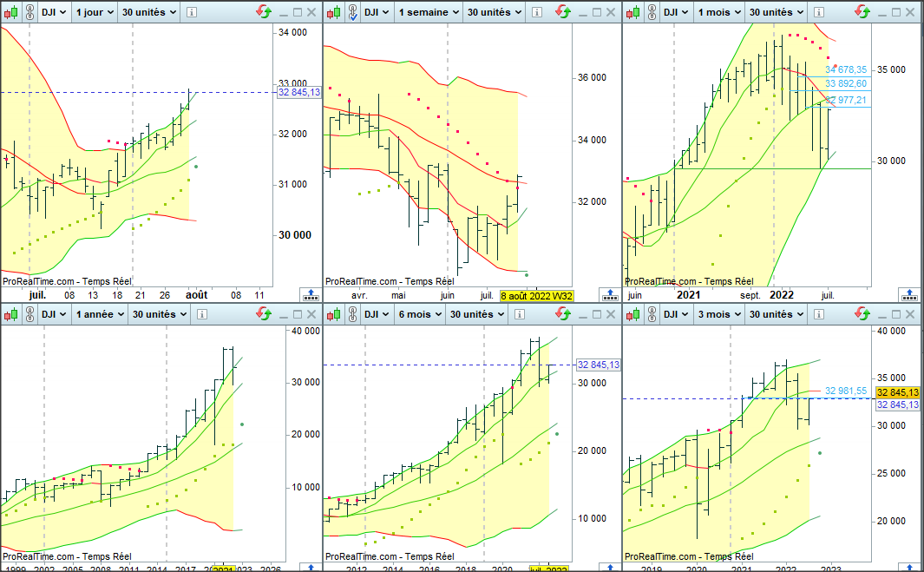
Task: Show info icon in the 6 mois chart
Action: tap(519, 315)
